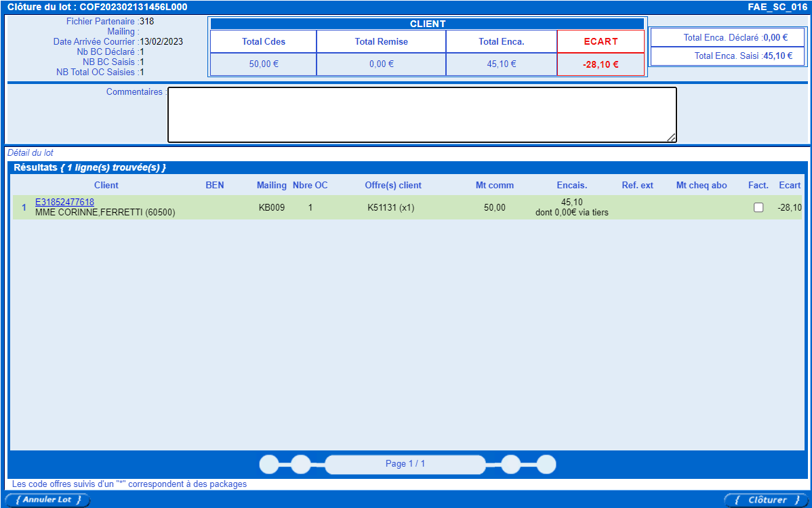Click the Total Enca. Déclaré field

click(727, 37)
